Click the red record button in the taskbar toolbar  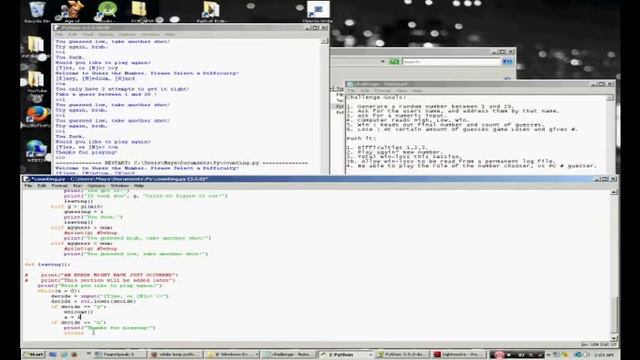499,355
